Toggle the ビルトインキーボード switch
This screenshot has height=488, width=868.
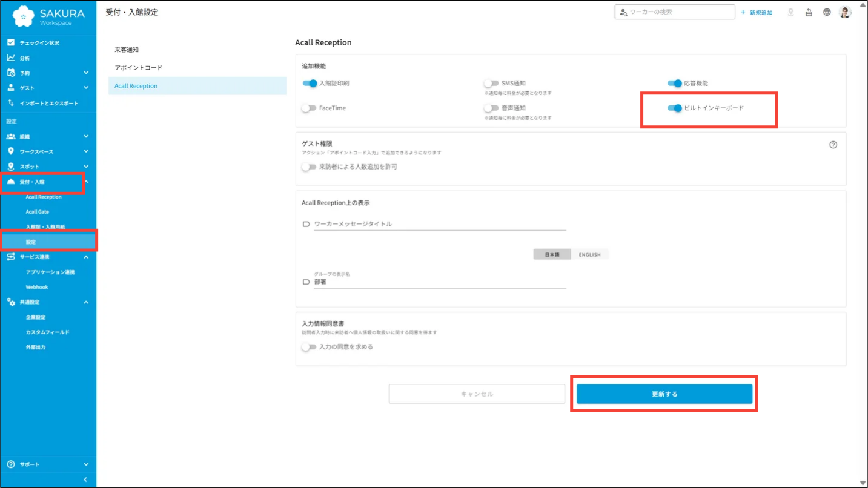click(x=674, y=108)
